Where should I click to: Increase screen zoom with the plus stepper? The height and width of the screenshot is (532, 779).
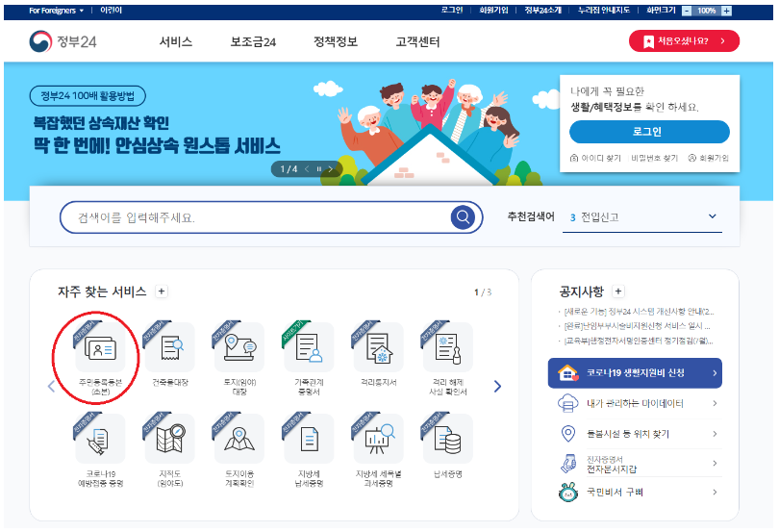click(726, 10)
